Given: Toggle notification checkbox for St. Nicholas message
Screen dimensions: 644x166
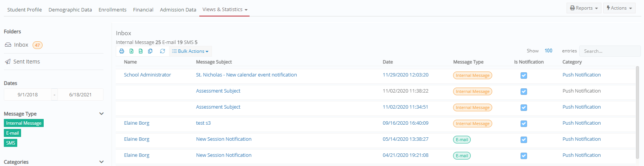Looking at the screenshot, I should point(524,76).
